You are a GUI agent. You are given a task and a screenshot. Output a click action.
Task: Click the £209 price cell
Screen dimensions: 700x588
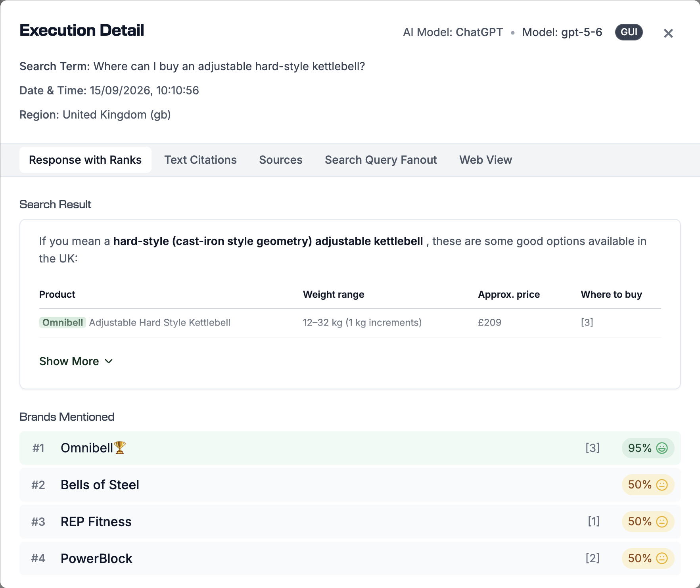[489, 322]
